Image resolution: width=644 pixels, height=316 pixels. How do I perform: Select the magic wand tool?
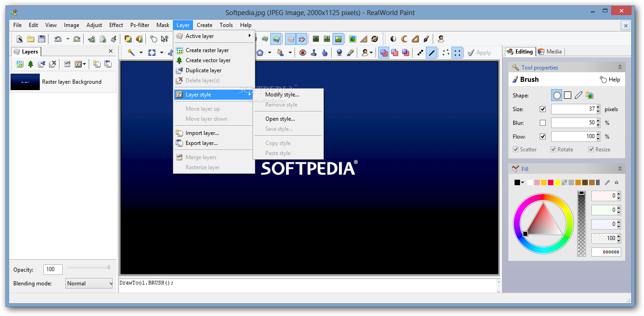pyautogui.click(x=131, y=53)
